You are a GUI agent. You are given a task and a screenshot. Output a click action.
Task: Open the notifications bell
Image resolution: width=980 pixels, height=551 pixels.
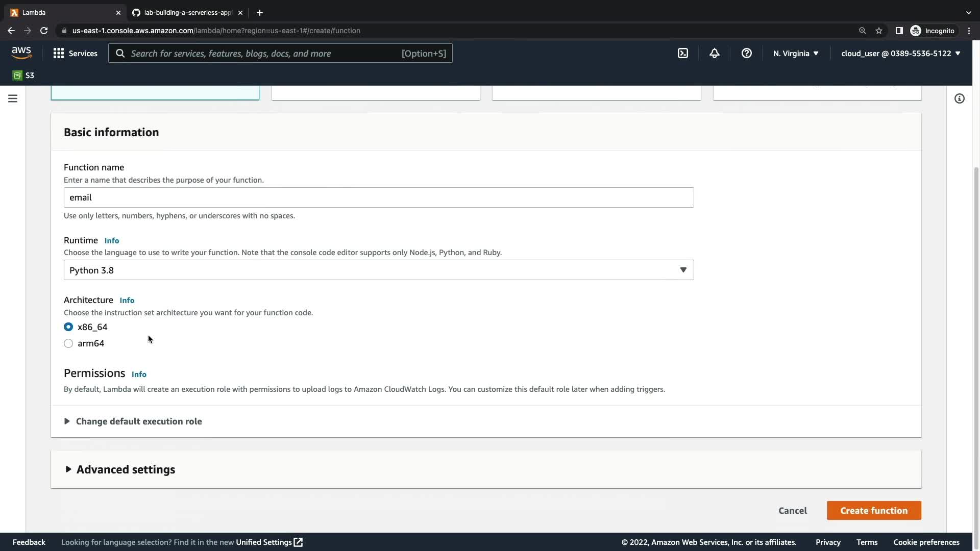[x=715, y=53]
